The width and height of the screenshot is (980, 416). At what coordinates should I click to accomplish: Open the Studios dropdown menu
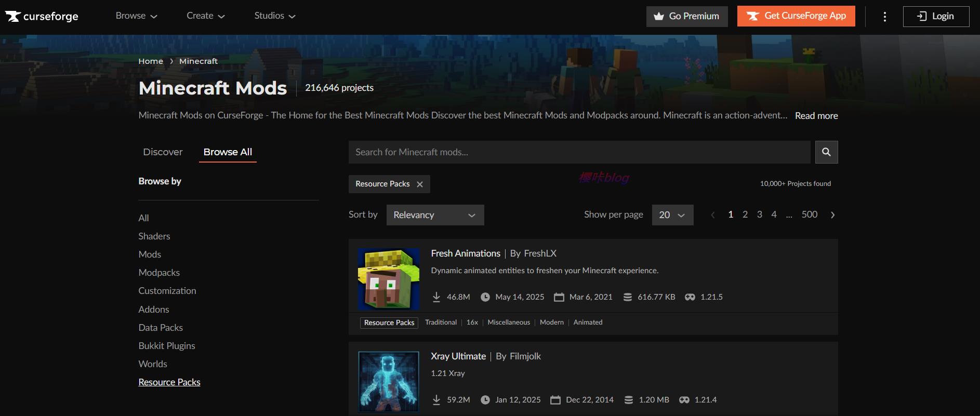coord(275,16)
